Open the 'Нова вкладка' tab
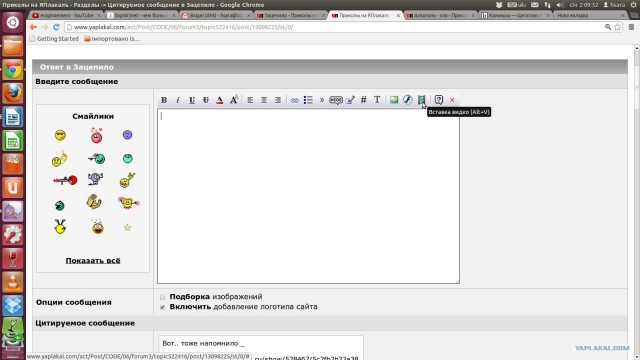 590,15
